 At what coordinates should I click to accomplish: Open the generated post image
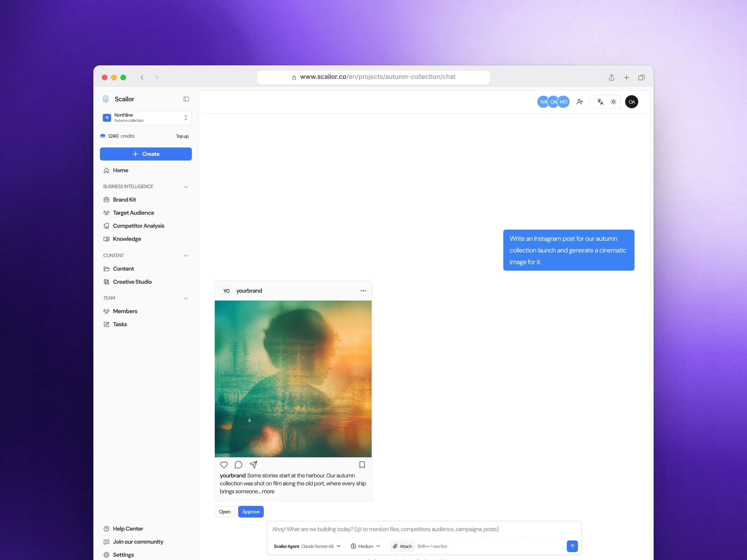pos(293,379)
